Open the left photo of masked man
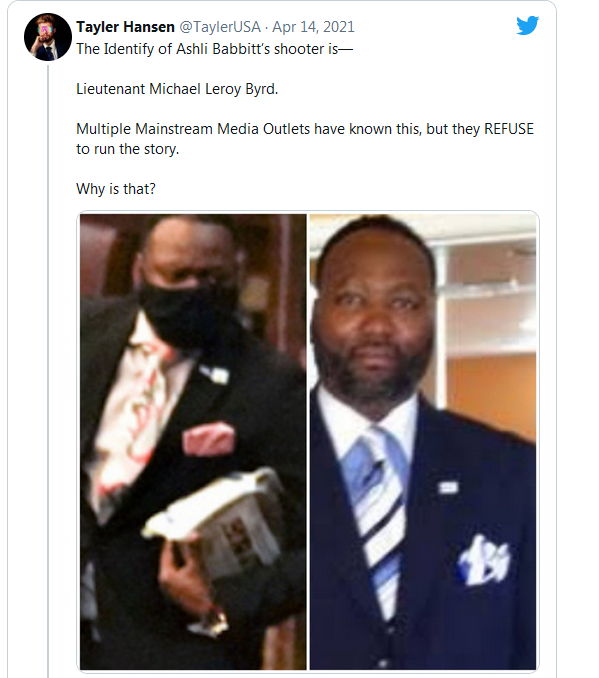This screenshot has height=678, width=599. (x=193, y=441)
